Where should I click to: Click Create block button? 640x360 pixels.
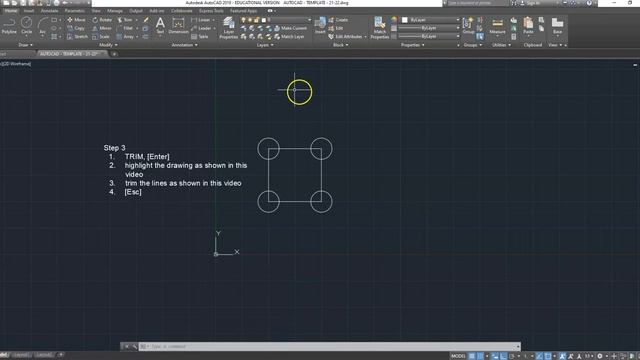[338, 20]
